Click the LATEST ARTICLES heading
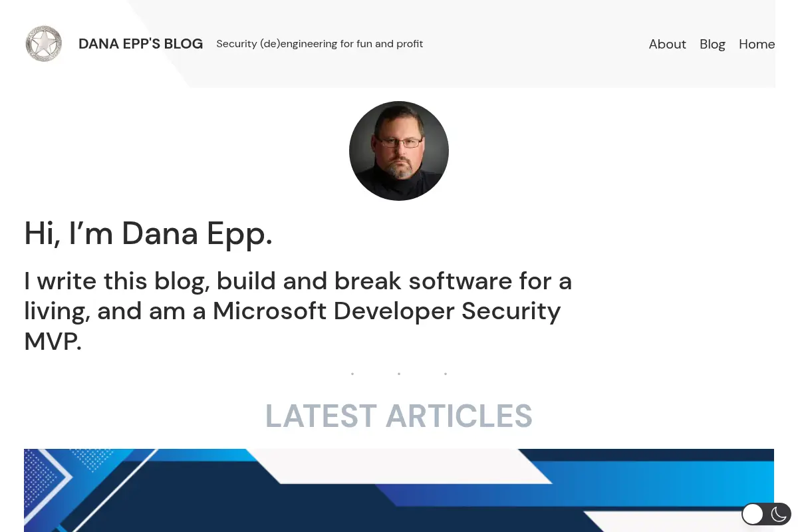798x532 pixels. (x=399, y=416)
